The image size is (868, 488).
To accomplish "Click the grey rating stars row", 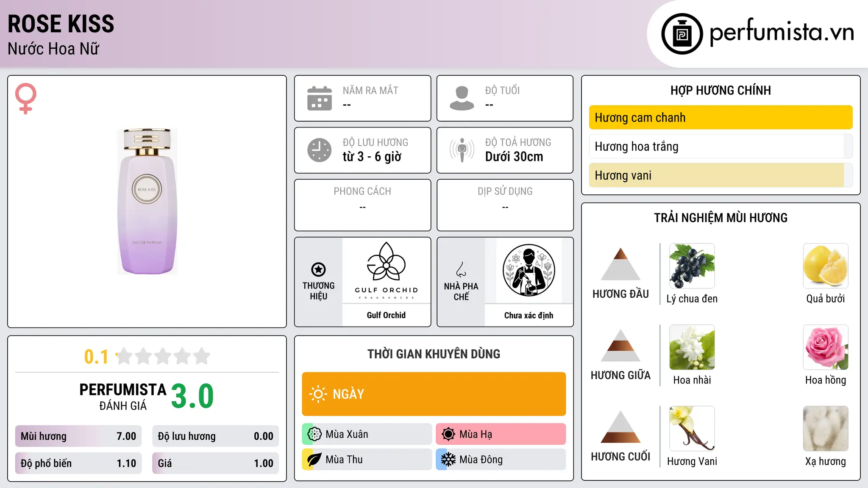I will (x=163, y=356).
